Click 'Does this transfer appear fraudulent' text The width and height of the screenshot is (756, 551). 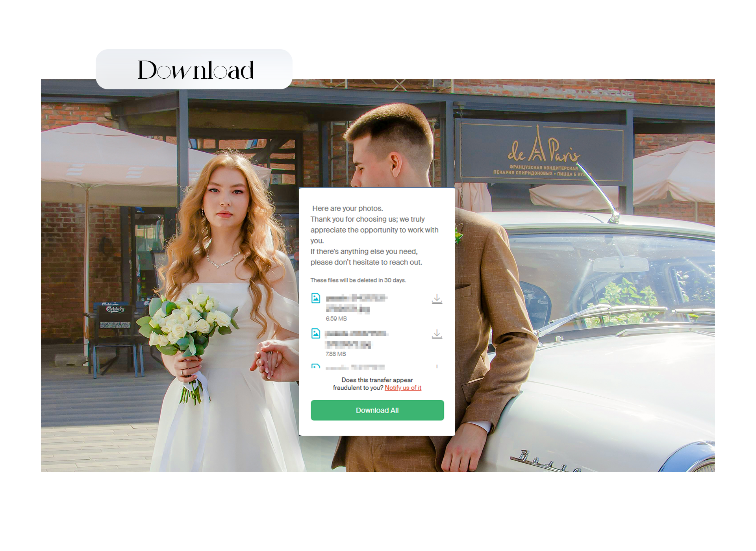(x=377, y=380)
